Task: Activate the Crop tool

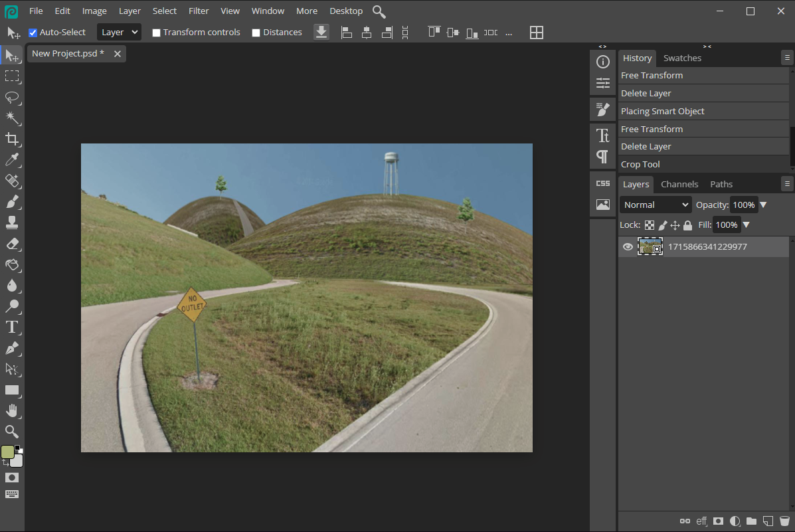Action: click(x=12, y=139)
